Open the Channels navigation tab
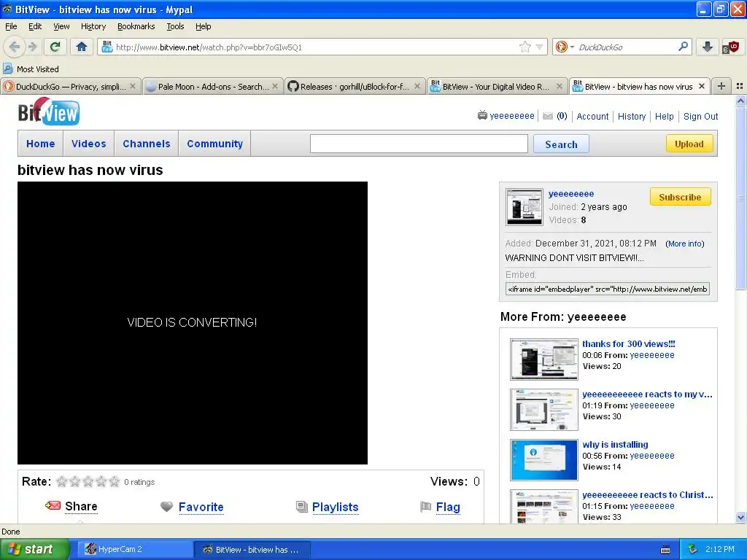This screenshot has width=747, height=560. pos(146,144)
